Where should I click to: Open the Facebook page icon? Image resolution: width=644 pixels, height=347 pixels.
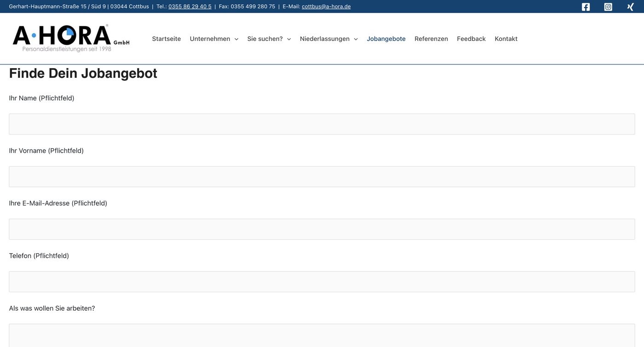(x=586, y=7)
